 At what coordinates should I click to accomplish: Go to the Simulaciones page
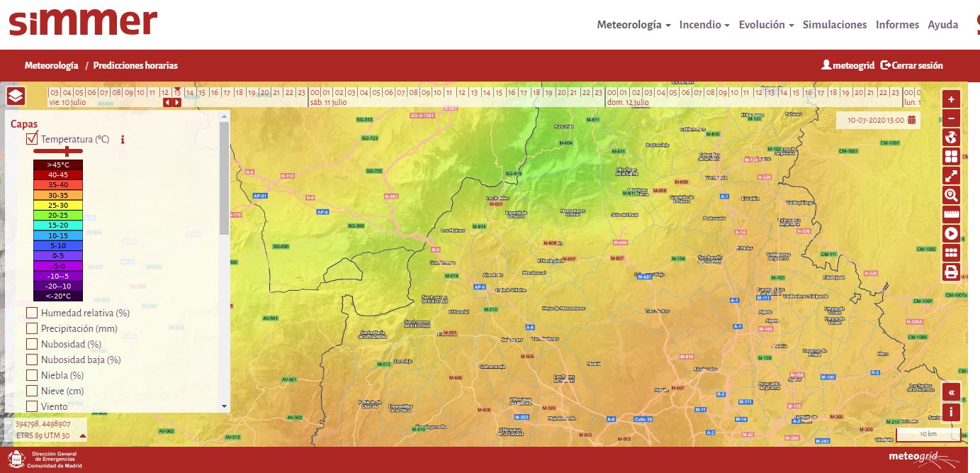[x=834, y=25]
